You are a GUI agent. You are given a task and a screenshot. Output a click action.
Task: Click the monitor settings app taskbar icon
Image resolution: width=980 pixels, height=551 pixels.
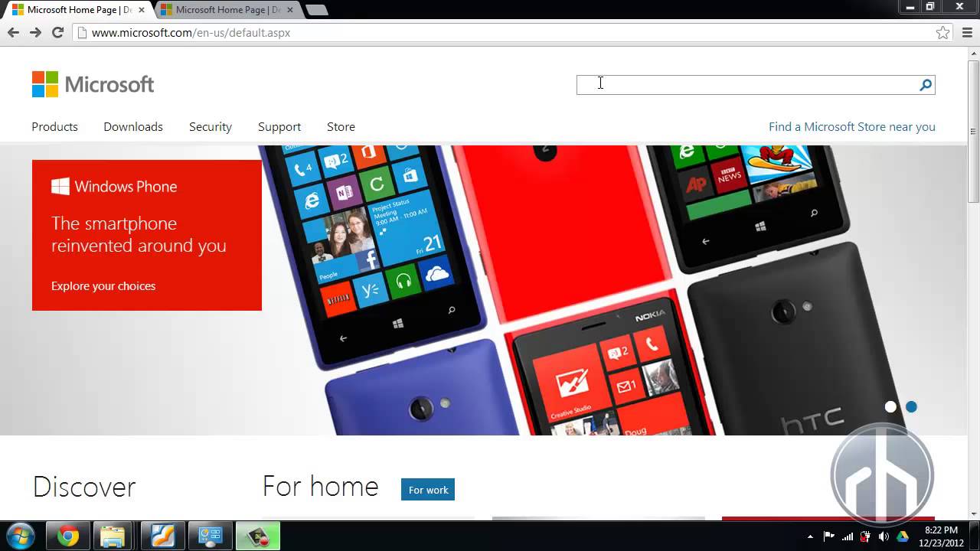[x=210, y=536]
